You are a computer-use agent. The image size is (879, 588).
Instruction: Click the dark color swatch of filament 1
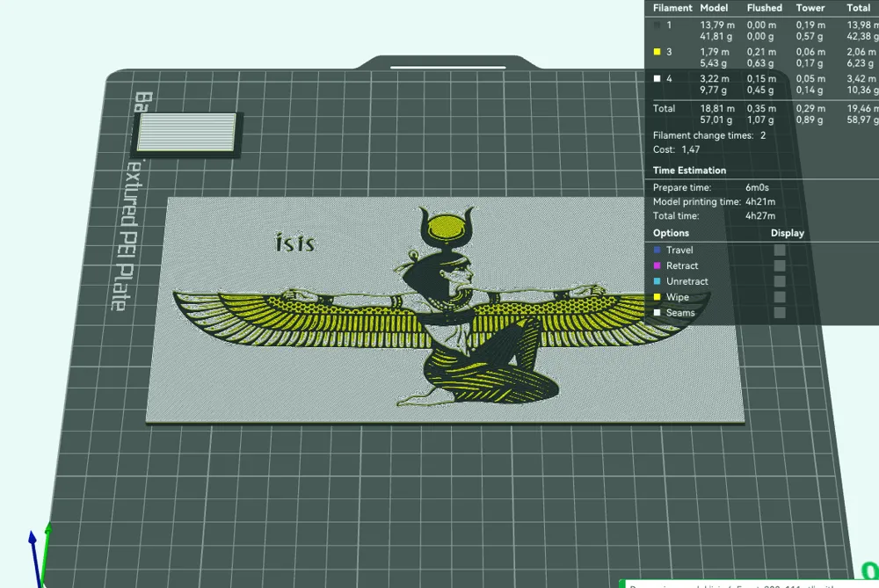click(657, 25)
